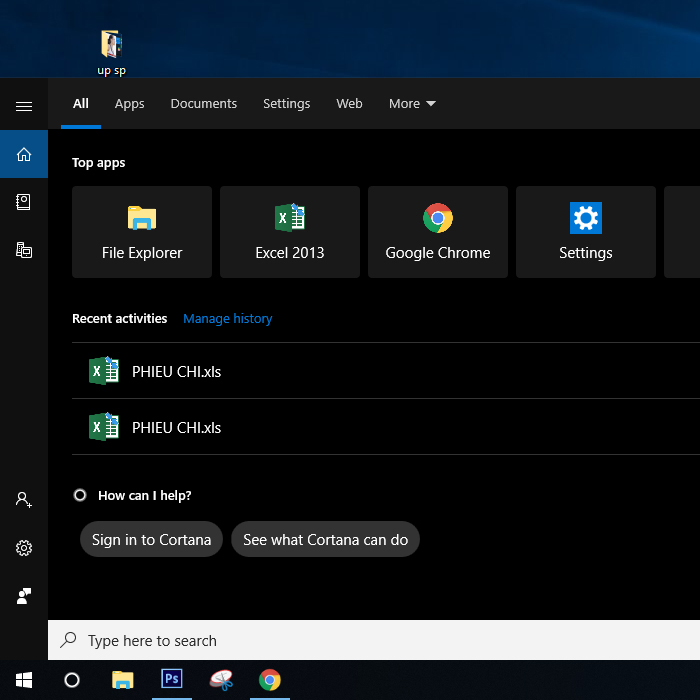Viewport: 700px width, 700px height.
Task: Open the Cortana Notebook icon
Action: point(24,202)
